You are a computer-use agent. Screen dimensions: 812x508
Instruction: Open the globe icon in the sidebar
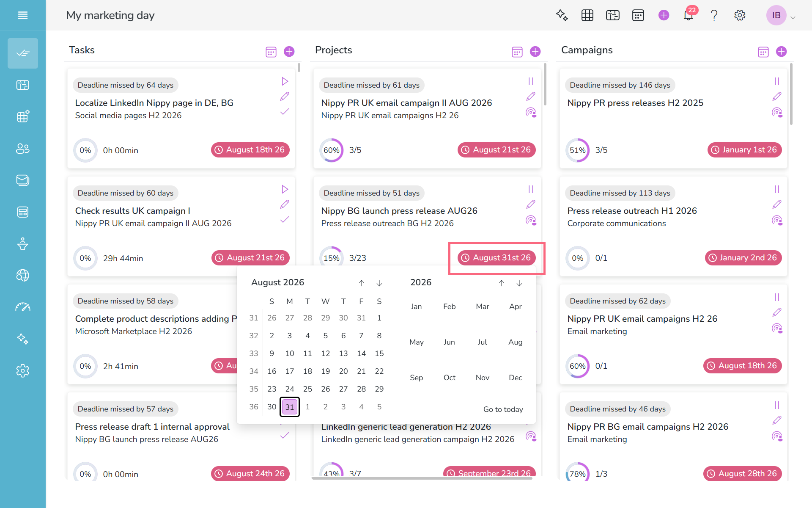tap(23, 276)
